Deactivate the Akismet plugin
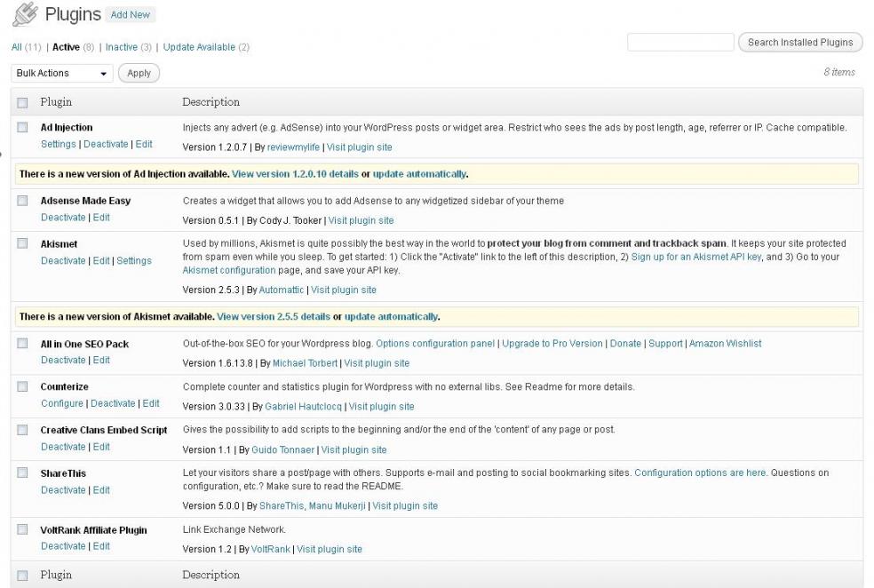This screenshot has height=588, width=874. pyautogui.click(x=63, y=260)
